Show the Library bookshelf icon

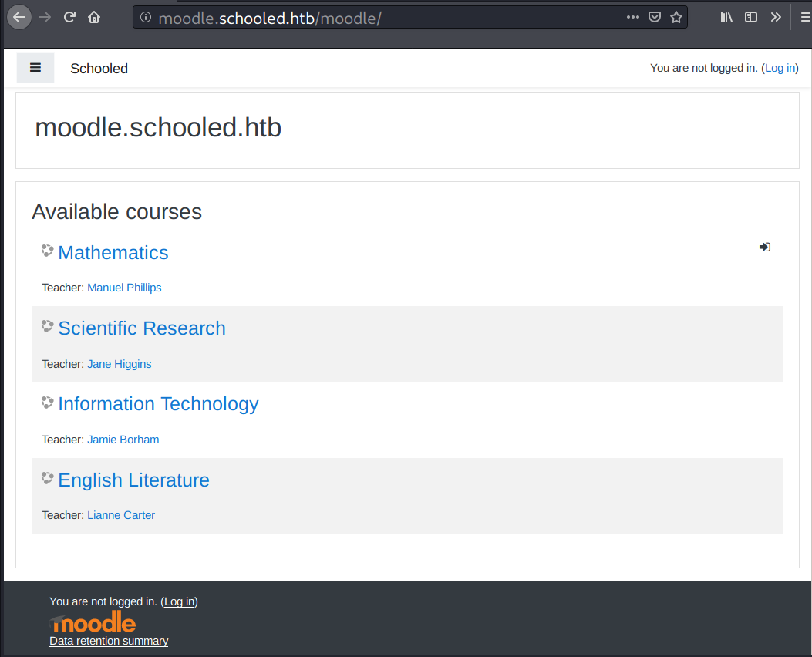[726, 17]
